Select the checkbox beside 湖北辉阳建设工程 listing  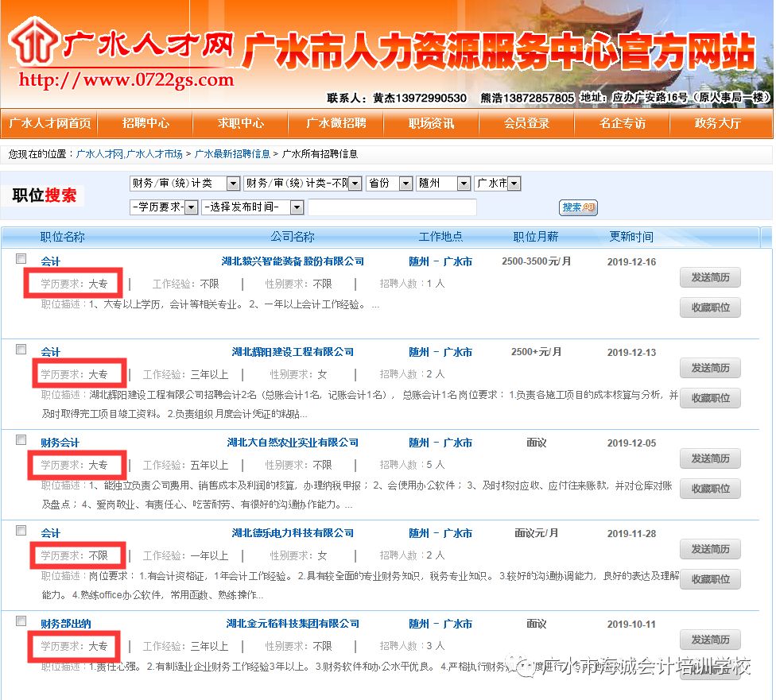click(x=21, y=350)
